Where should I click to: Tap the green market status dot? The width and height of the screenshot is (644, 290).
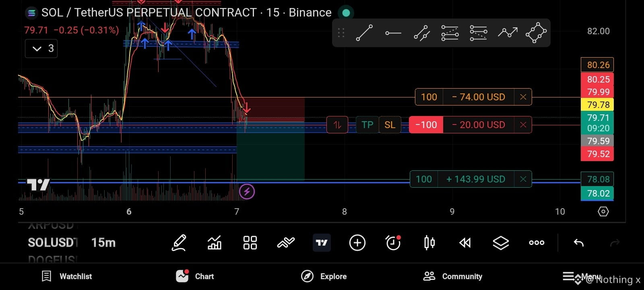[346, 13]
